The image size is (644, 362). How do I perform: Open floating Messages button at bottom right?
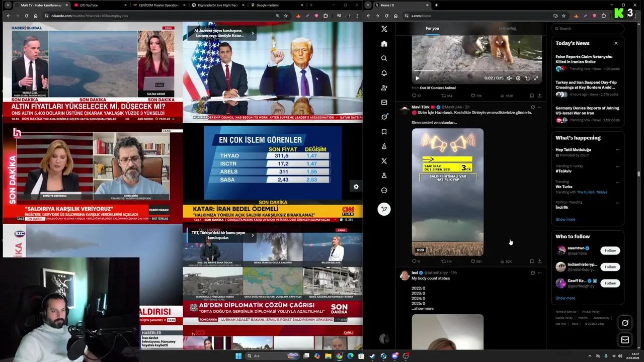(625, 340)
